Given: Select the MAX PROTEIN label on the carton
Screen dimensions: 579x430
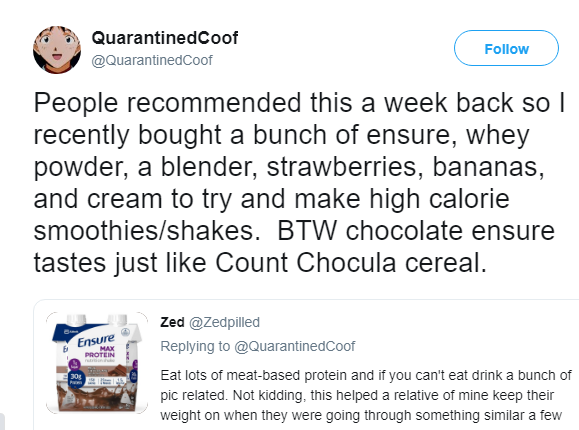Looking at the screenshot, I should click(x=100, y=352).
